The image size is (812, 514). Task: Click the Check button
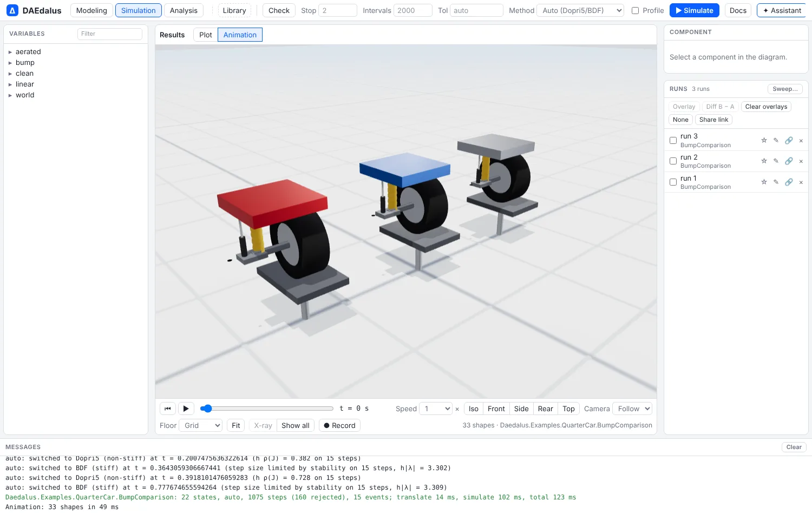(x=279, y=10)
